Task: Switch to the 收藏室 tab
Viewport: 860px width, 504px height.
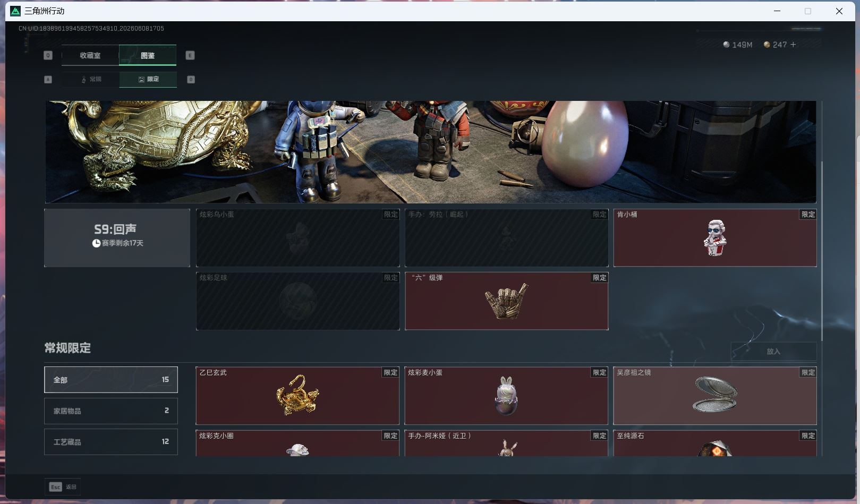Action: [x=90, y=55]
